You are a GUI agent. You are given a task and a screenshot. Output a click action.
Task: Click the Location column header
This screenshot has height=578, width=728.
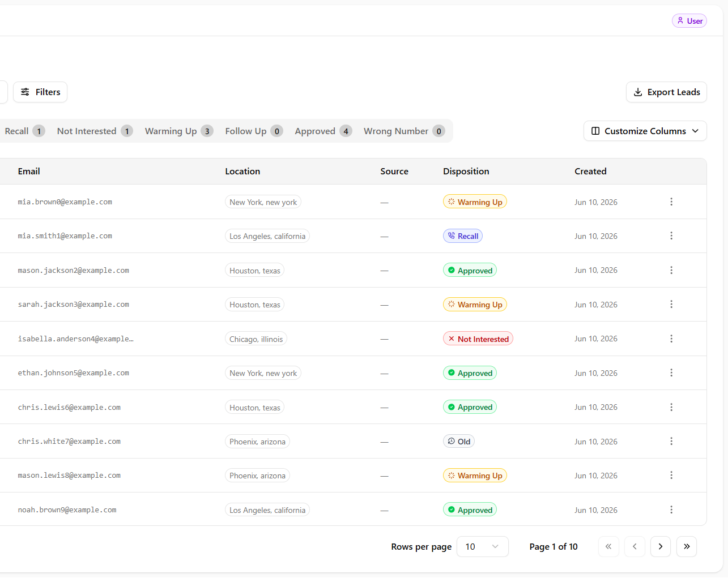242,171
